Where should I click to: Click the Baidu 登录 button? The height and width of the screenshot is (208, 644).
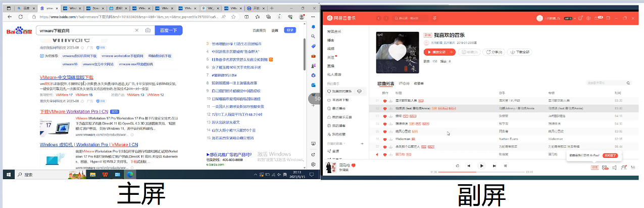290,30
